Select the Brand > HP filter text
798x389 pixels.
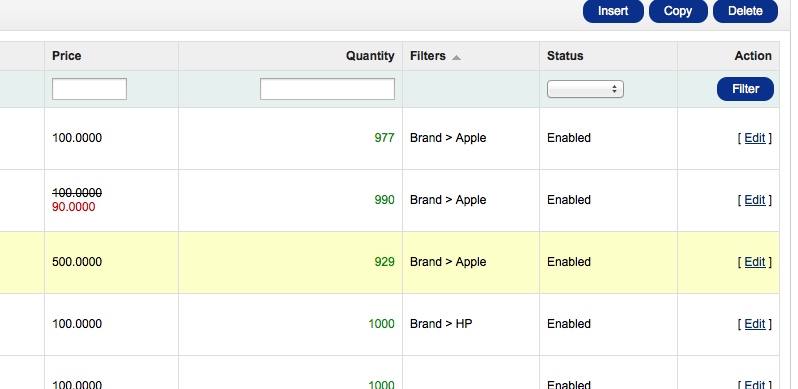click(441, 324)
